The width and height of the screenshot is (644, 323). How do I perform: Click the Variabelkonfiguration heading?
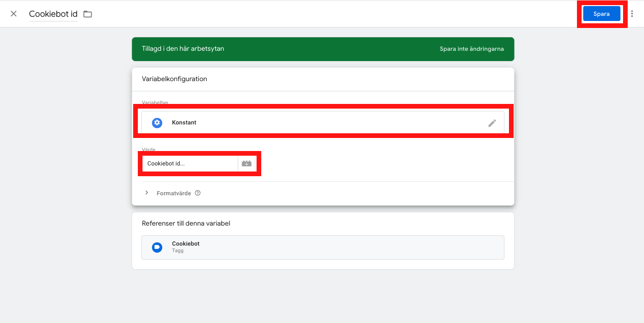click(175, 79)
